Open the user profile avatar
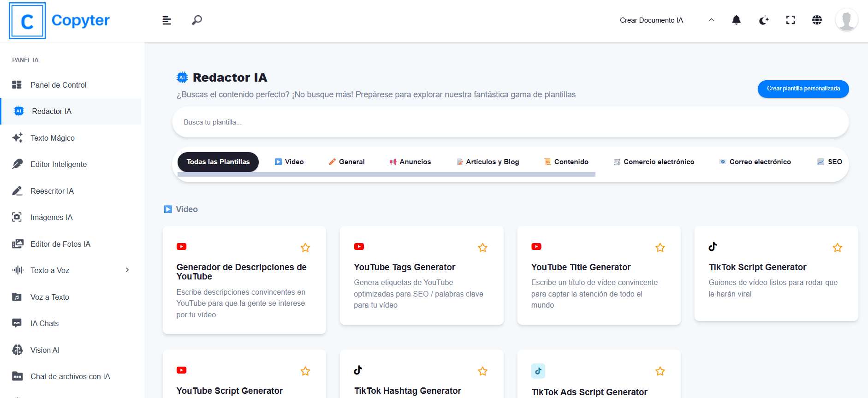 tap(846, 20)
